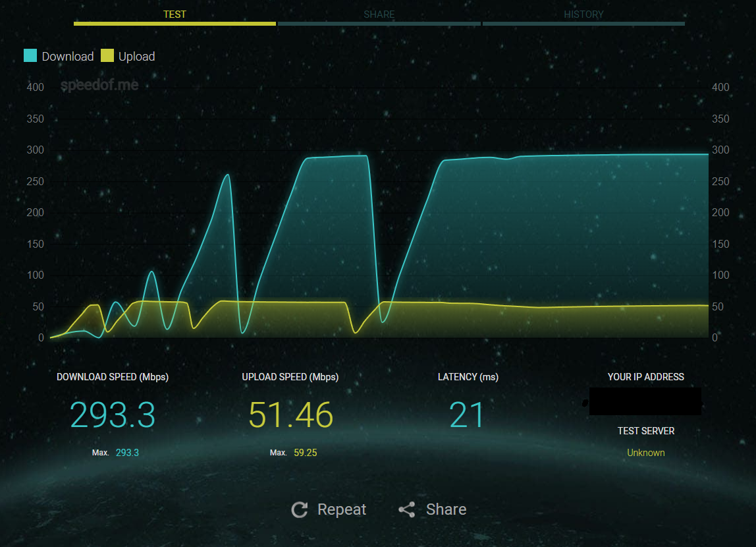Click the DOWNLOAD SPEED (Mbps) heading
This screenshot has width=756, height=547.
(113, 377)
